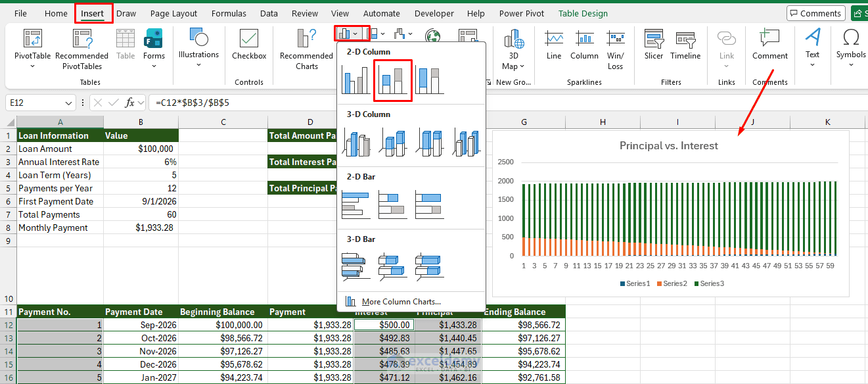Viewport: 868px width, 384px height.
Task: Pick the 2-D 100% Stacked Bar chart
Action: click(x=430, y=204)
